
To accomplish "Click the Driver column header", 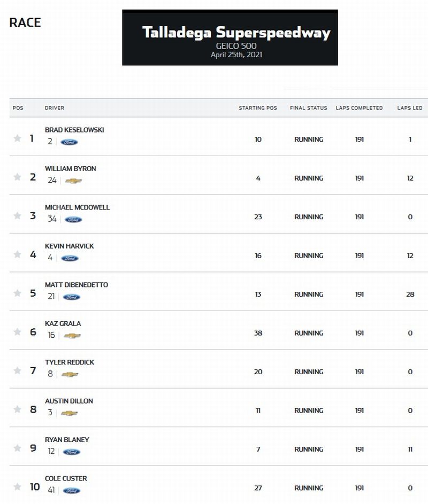I will pyautogui.click(x=55, y=108).
